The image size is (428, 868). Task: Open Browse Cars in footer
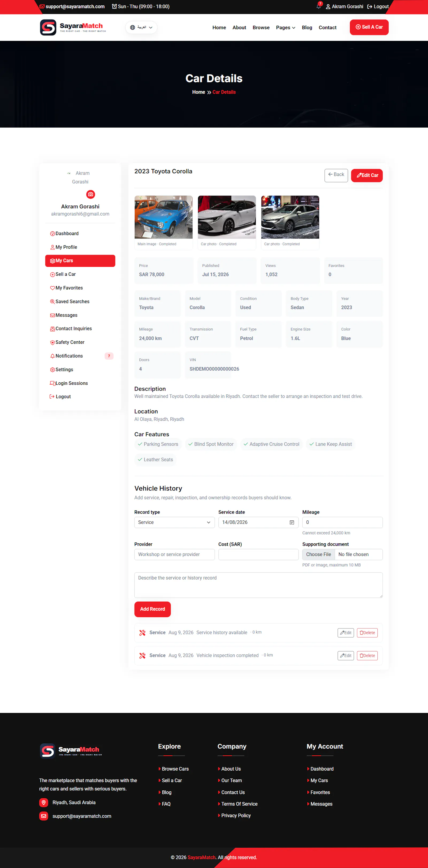click(175, 769)
